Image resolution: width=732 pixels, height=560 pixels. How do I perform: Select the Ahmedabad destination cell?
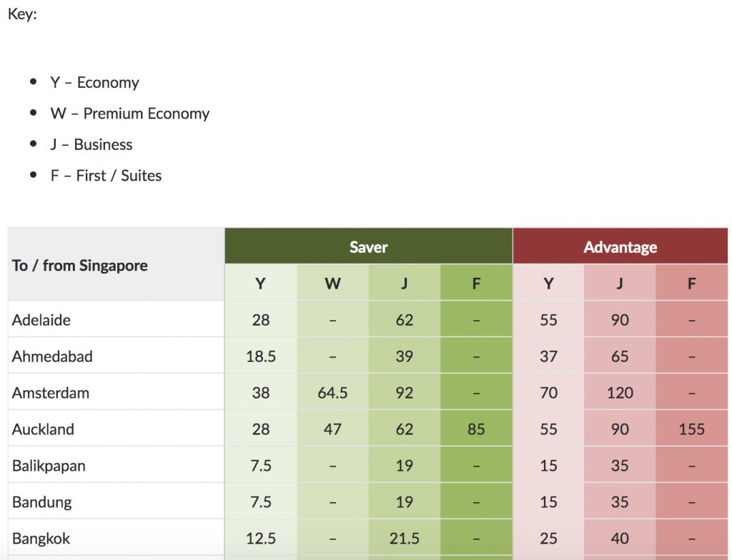pos(52,356)
